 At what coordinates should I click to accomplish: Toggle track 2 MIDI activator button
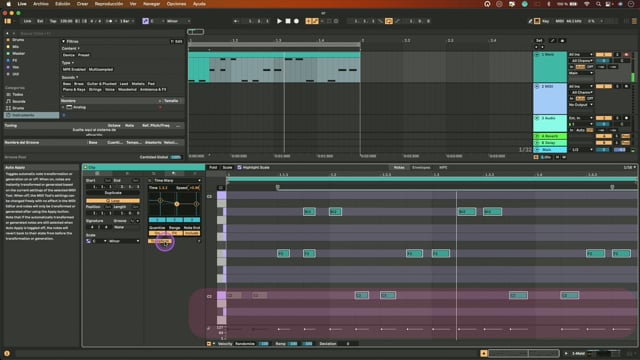[604, 86]
